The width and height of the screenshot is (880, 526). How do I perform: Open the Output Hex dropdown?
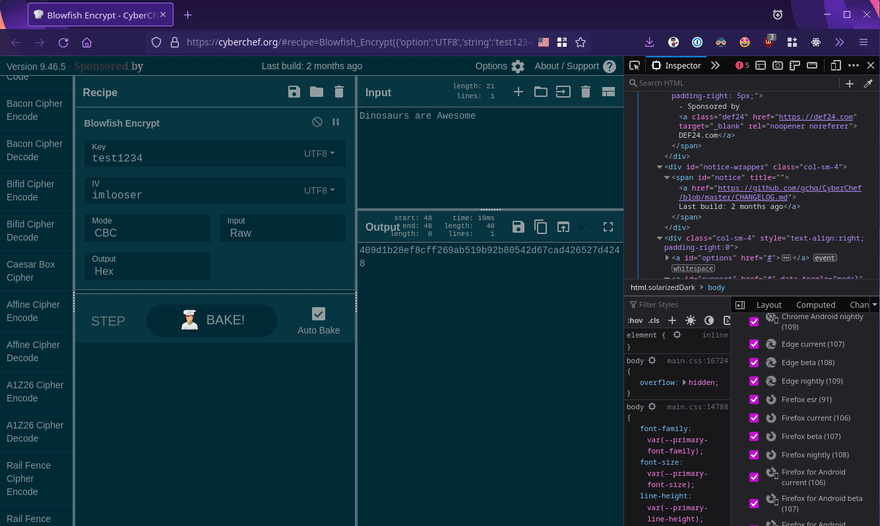pyautogui.click(x=148, y=266)
